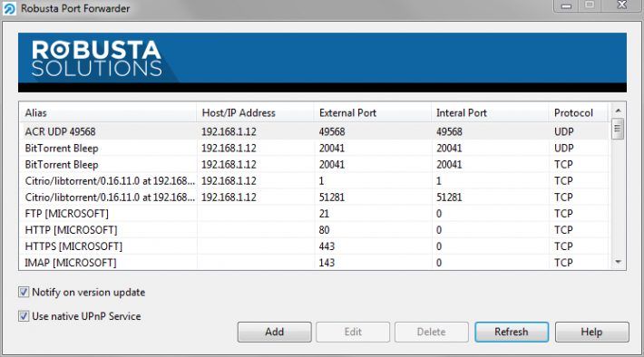This screenshot has height=357, width=644.
Task: Click the UDP protocol cell of ACR row
Action: click(x=564, y=131)
